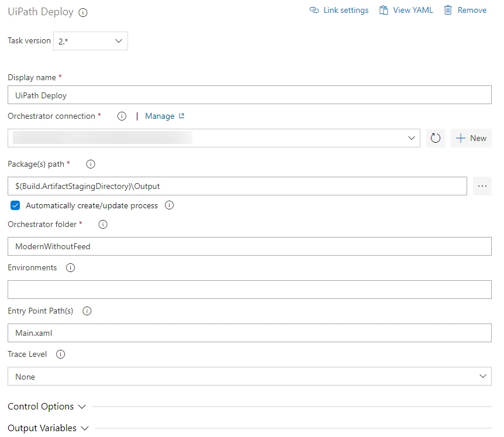Click the Orchestrator folder input field
Image resolution: width=504 pixels, height=437 pixels.
click(250, 246)
